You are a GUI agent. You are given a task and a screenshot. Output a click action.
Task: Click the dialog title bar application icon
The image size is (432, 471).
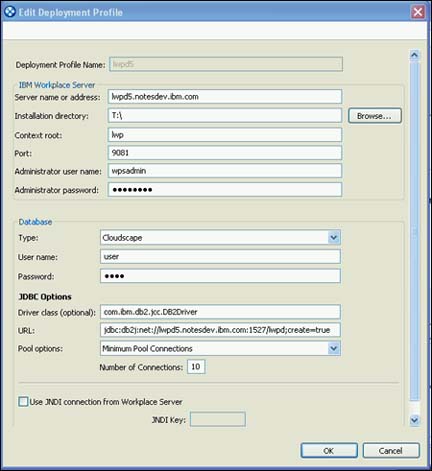coord(10,12)
